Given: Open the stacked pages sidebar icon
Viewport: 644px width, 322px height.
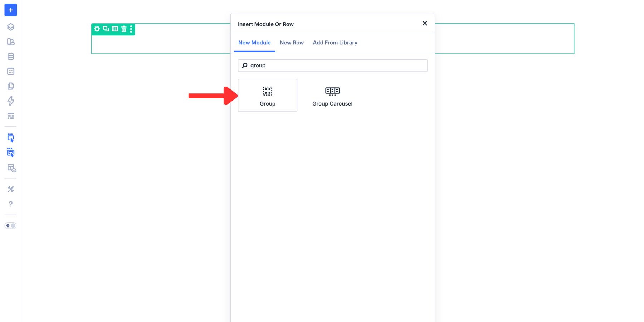Looking at the screenshot, I should (11, 86).
